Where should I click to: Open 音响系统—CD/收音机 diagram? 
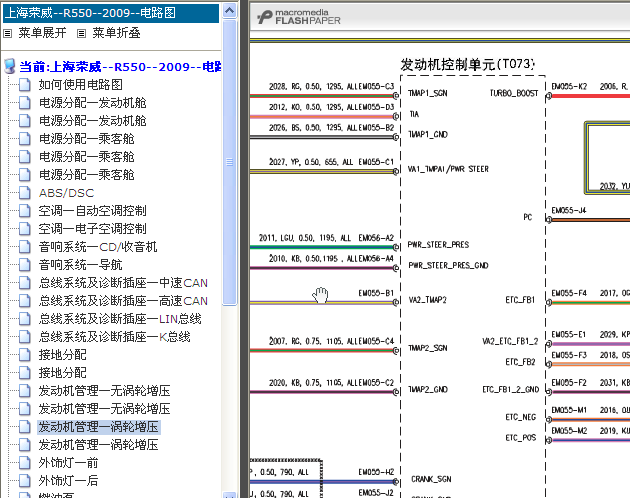[98, 247]
